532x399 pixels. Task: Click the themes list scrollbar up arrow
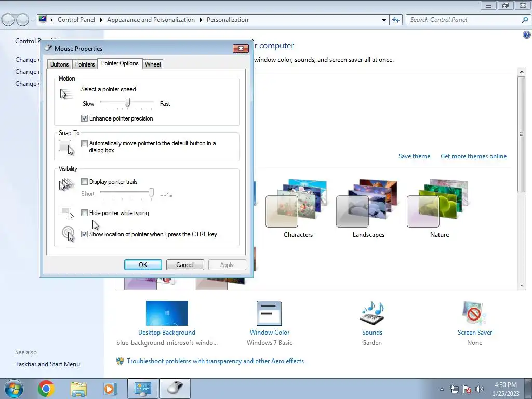[x=522, y=72]
